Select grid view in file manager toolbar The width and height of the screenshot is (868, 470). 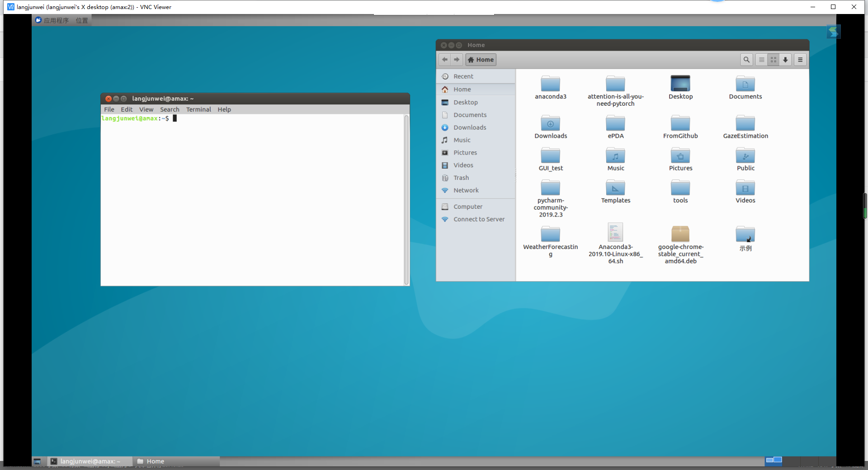[x=774, y=59]
